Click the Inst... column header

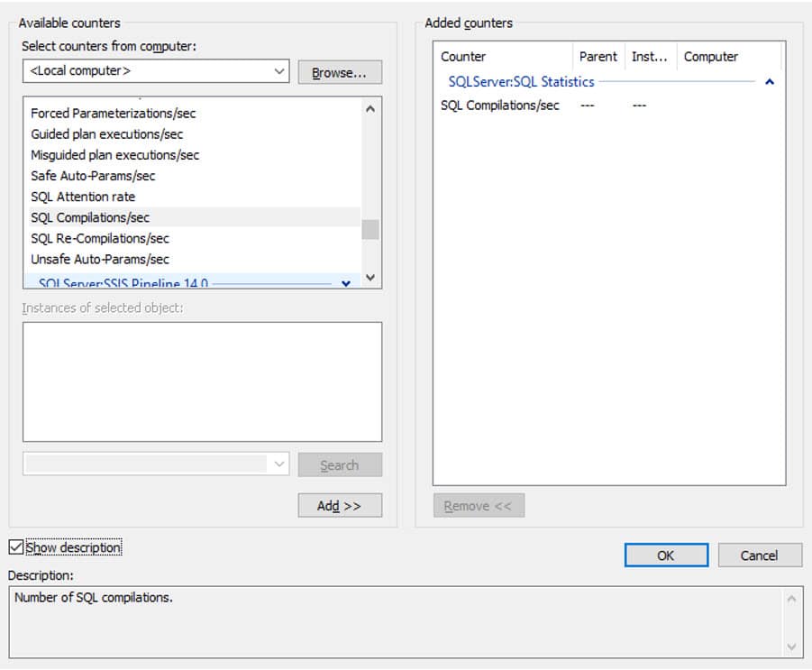tap(651, 57)
